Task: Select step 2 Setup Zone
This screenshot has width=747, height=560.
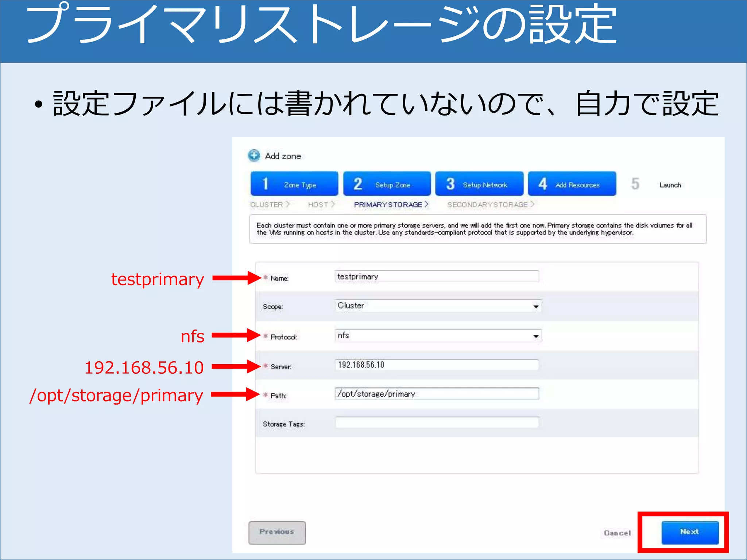Action: (x=387, y=184)
